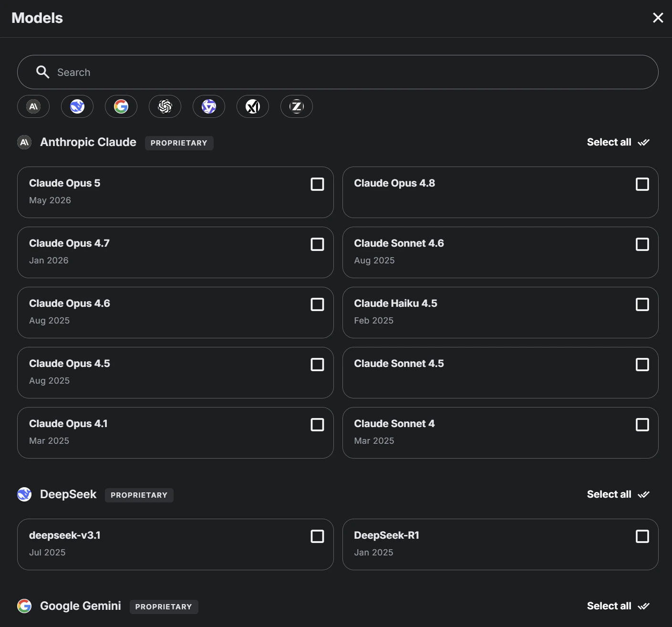The image size is (672, 627).
Task: Filter models by the Z logo chip
Action: click(297, 106)
